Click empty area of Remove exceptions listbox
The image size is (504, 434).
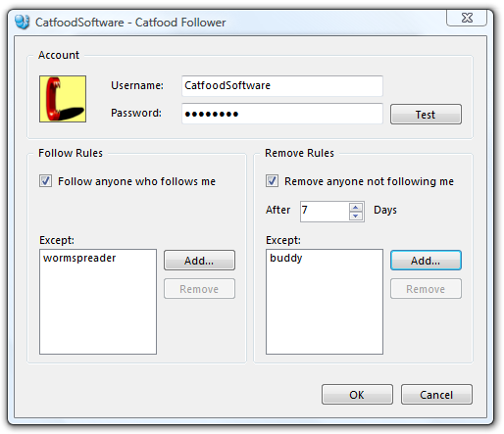325,311
